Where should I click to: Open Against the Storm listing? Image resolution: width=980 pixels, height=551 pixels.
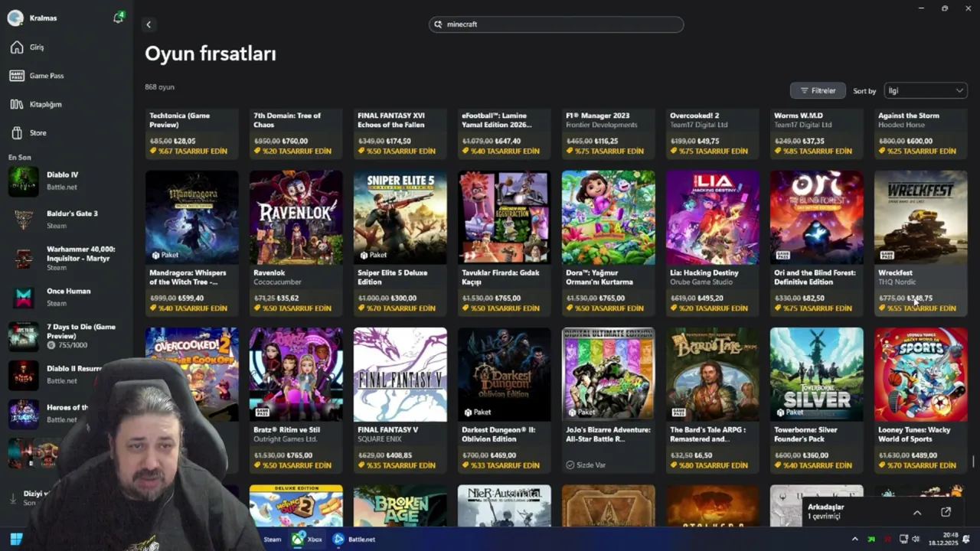coord(920,134)
